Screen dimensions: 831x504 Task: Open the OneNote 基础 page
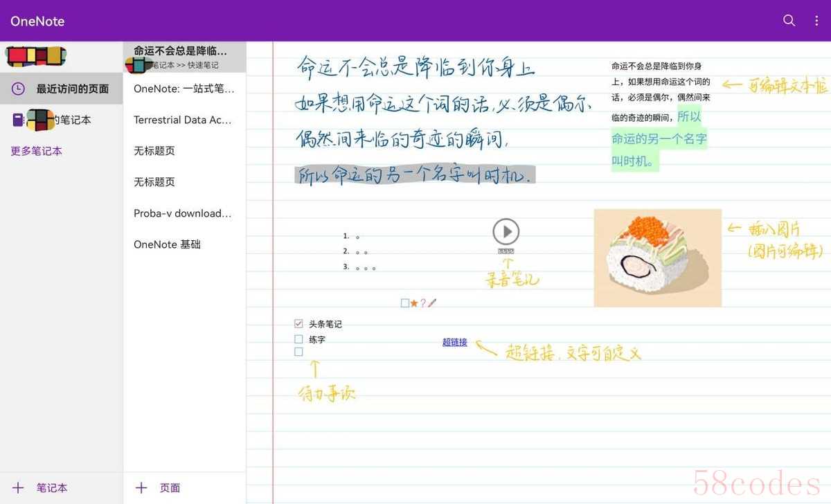[x=184, y=244]
